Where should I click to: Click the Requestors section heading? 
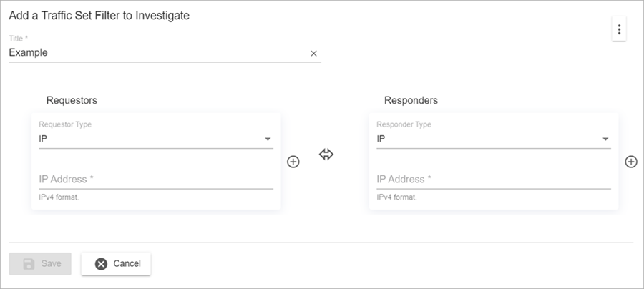tap(72, 100)
